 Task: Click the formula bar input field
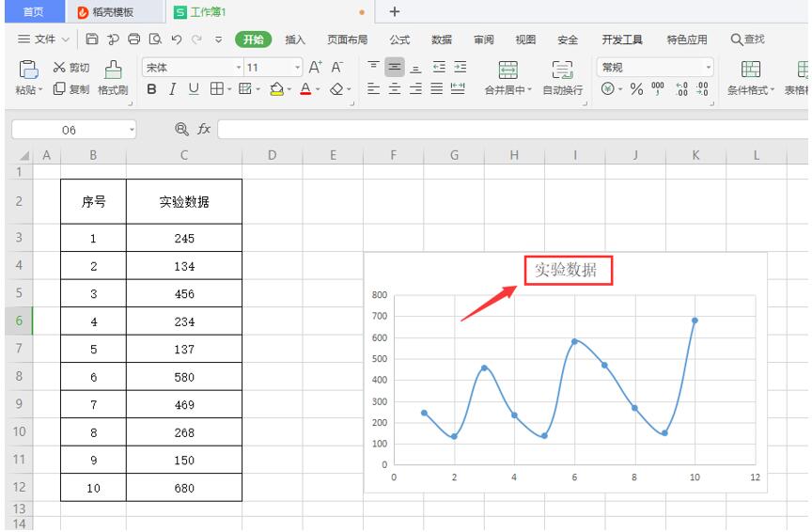tap(513, 129)
